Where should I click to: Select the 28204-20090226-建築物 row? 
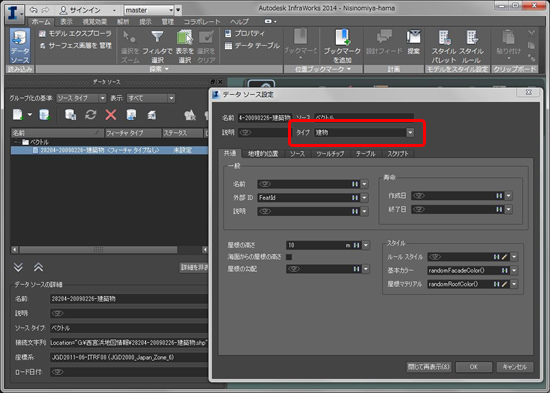click(x=109, y=150)
